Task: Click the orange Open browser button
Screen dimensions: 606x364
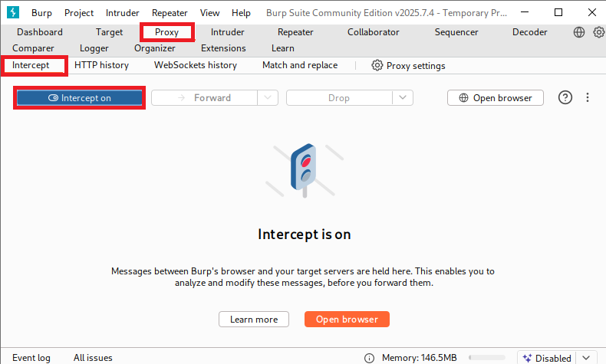Action: (347, 320)
